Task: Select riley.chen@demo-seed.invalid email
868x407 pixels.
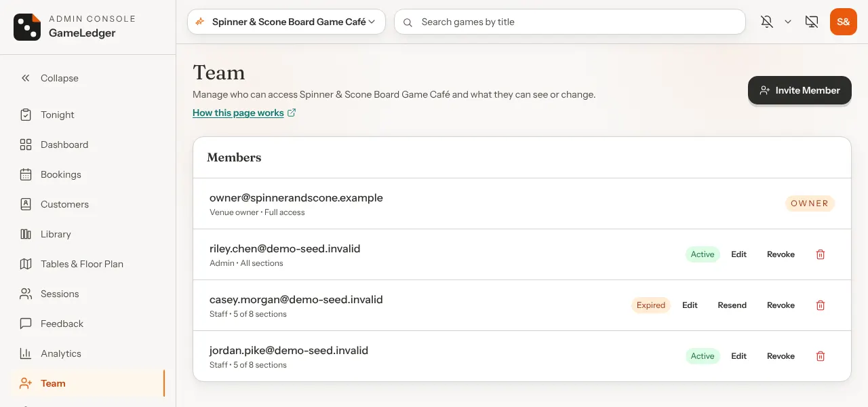Action: 285,249
